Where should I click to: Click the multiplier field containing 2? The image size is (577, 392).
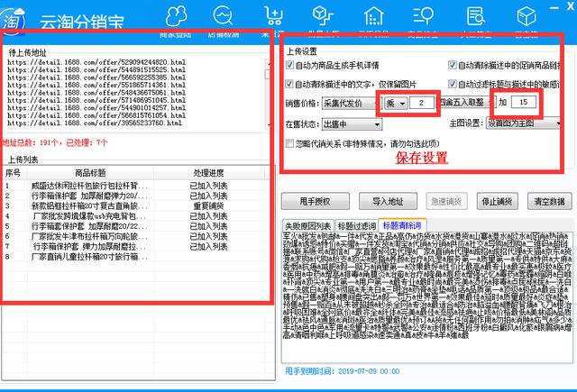(x=422, y=103)
